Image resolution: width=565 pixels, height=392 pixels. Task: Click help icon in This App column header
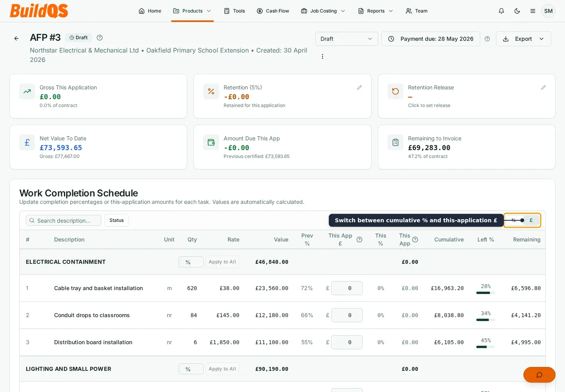coord(415,240)
